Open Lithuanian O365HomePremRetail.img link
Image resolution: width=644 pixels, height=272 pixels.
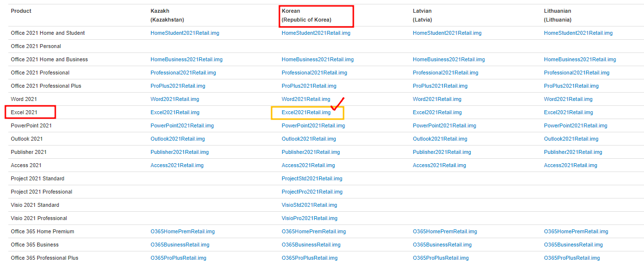tap(576, 231)
